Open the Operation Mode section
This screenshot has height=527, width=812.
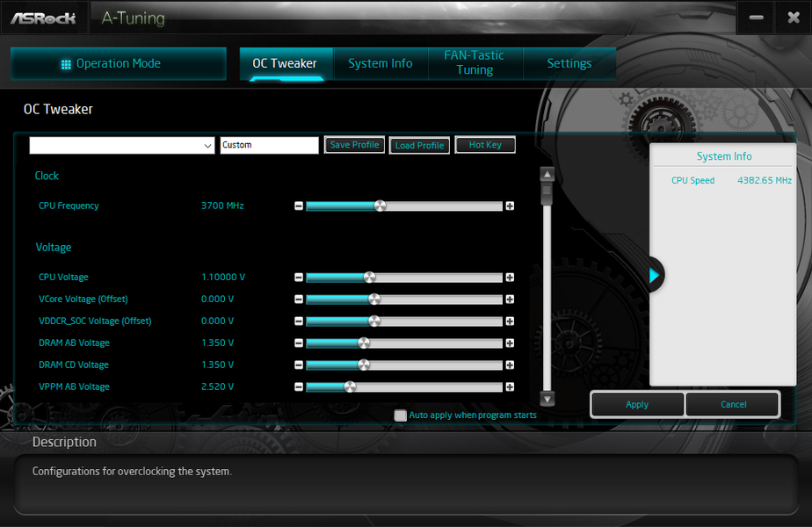[119, 63]
